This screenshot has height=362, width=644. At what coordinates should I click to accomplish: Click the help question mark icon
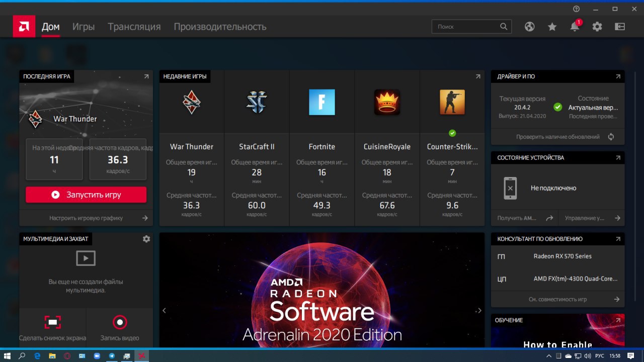click(x=577, y=9)
